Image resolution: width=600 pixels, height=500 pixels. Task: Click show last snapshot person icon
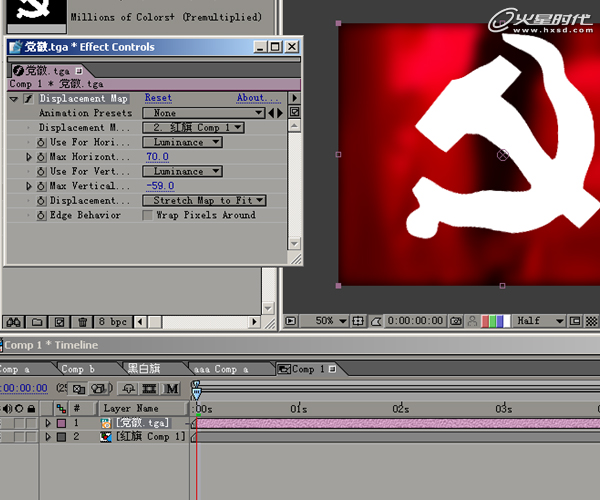coord(472,321)
